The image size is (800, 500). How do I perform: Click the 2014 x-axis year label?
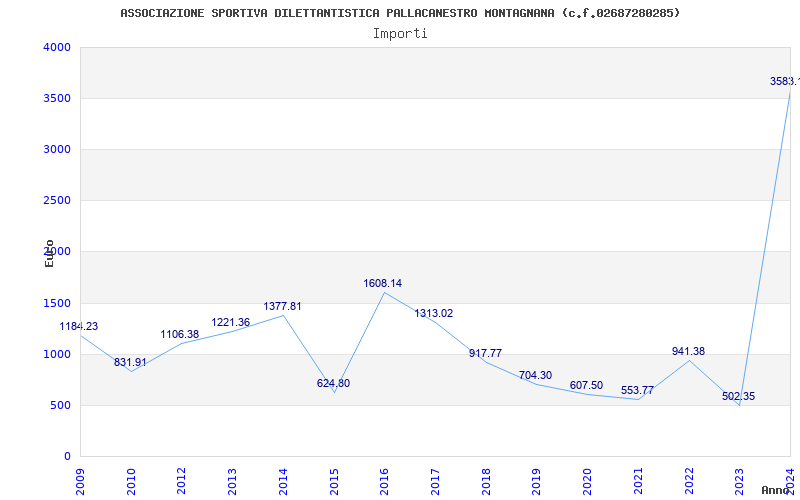click(x=283, y=482)
